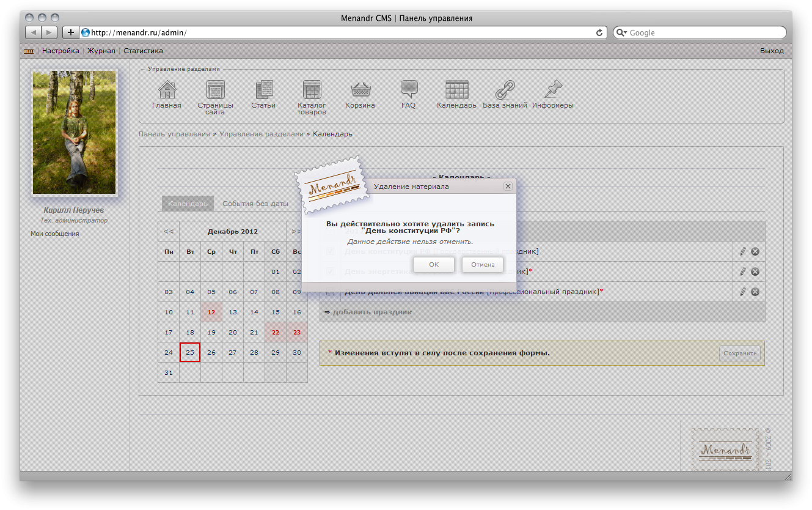Delete День конституции РФ row with X icon

(755, 251)
